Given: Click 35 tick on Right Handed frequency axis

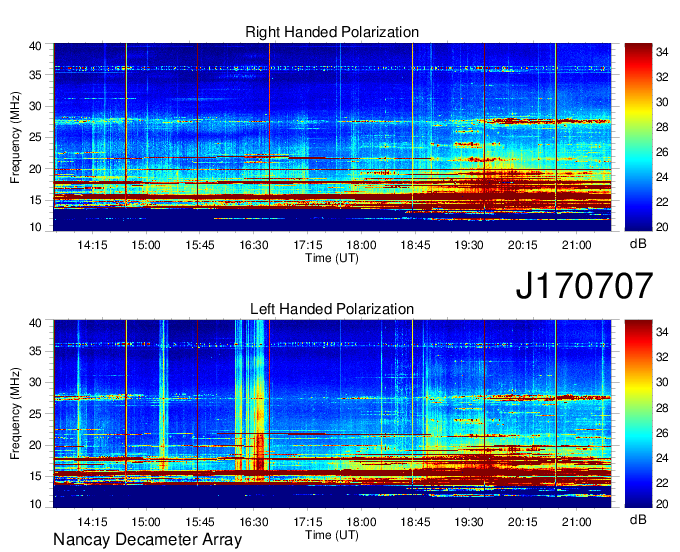Looking at the screenshot, I should (35, 75).
